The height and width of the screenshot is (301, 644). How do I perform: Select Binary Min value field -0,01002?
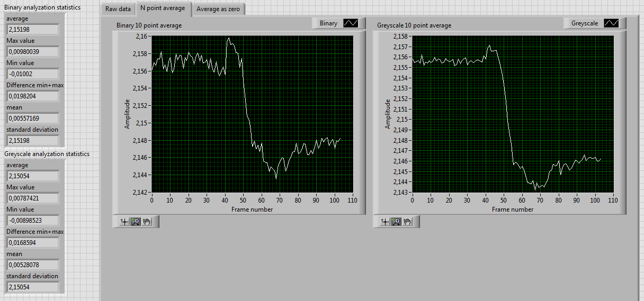pos(32,74)
